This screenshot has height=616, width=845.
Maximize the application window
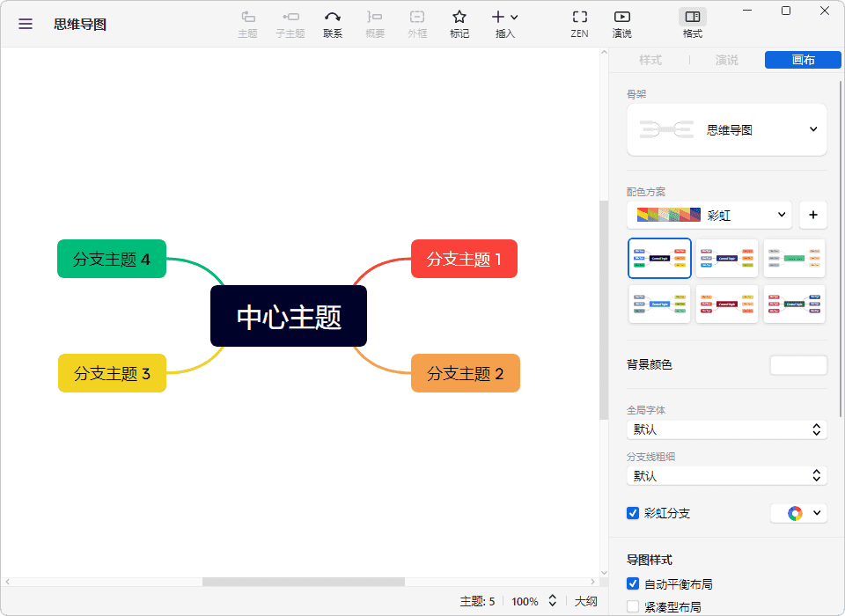[786, 11]
